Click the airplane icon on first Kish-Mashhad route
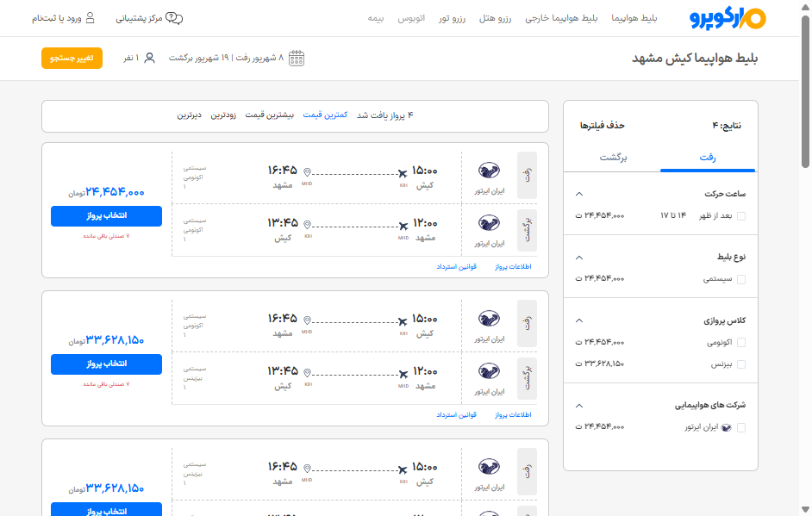The height and width of the screenshot is (516, 812). [x=403, y=173]
